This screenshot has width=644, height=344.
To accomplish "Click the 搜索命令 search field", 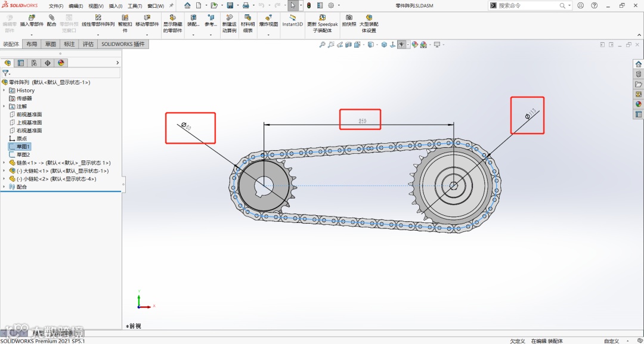I will (x=530, y=6).
